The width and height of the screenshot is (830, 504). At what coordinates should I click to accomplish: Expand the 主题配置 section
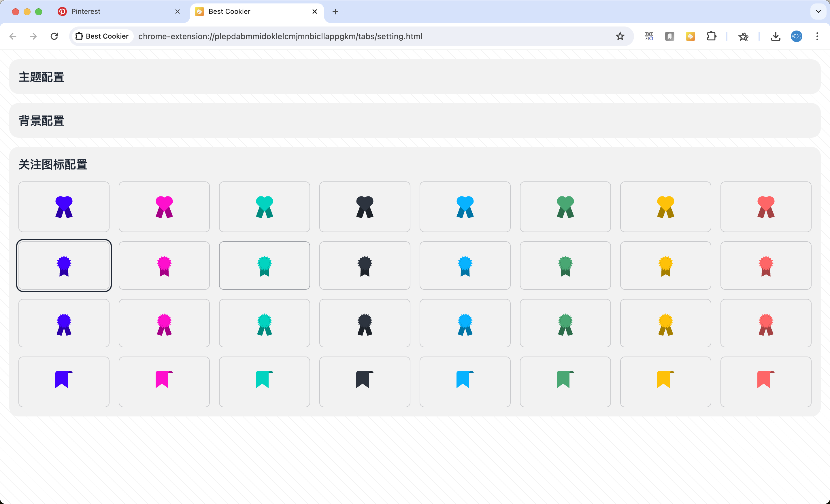[41, 77]
